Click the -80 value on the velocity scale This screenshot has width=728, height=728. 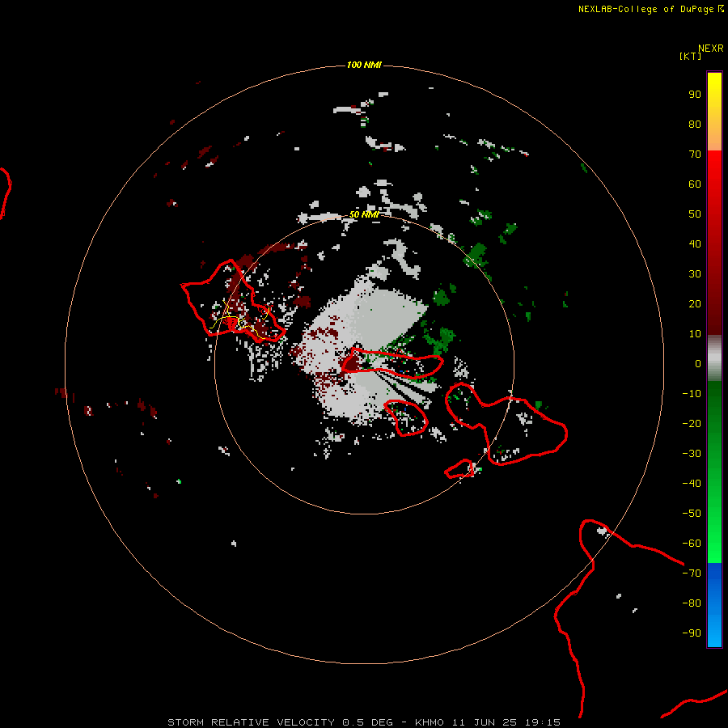(x=692, y=603)
